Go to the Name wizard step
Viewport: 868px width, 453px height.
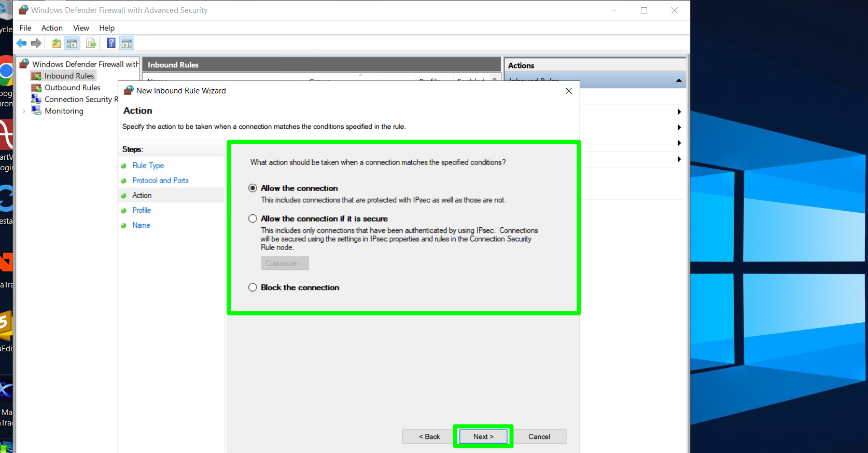[x=141, y=225]
